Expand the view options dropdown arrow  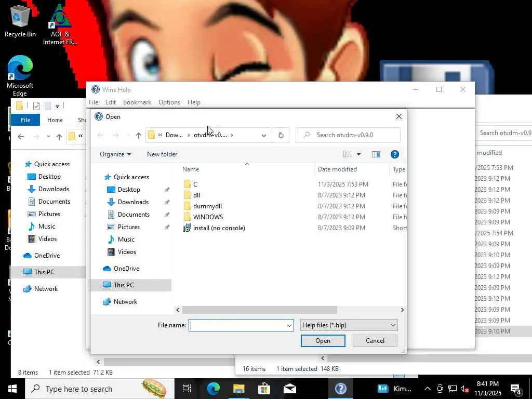click(x=358, y=154)
